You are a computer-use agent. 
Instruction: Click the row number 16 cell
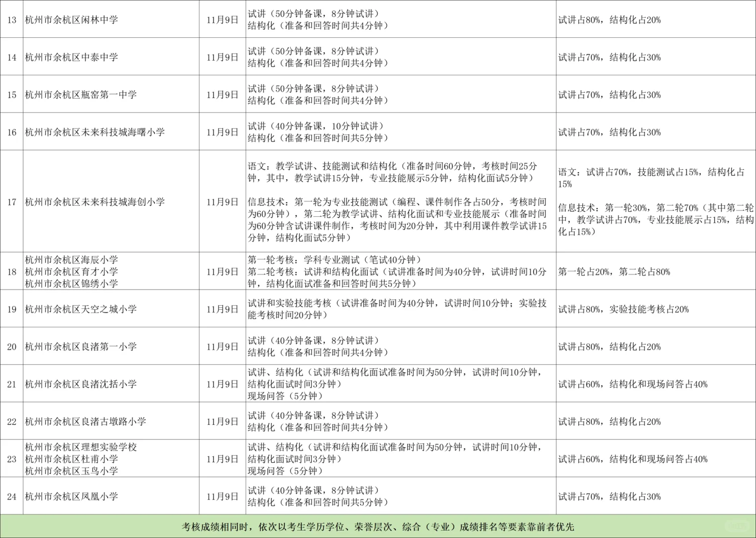tap(11, 132)
